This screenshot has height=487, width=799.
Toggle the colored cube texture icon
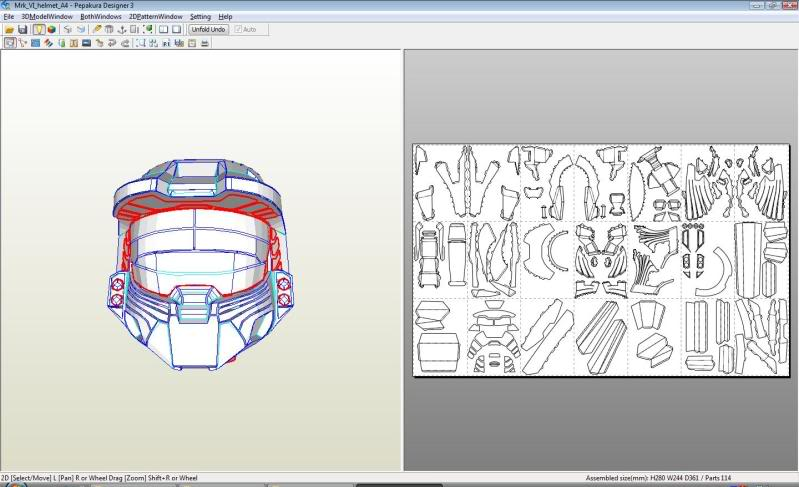click(x=51, y=30)
